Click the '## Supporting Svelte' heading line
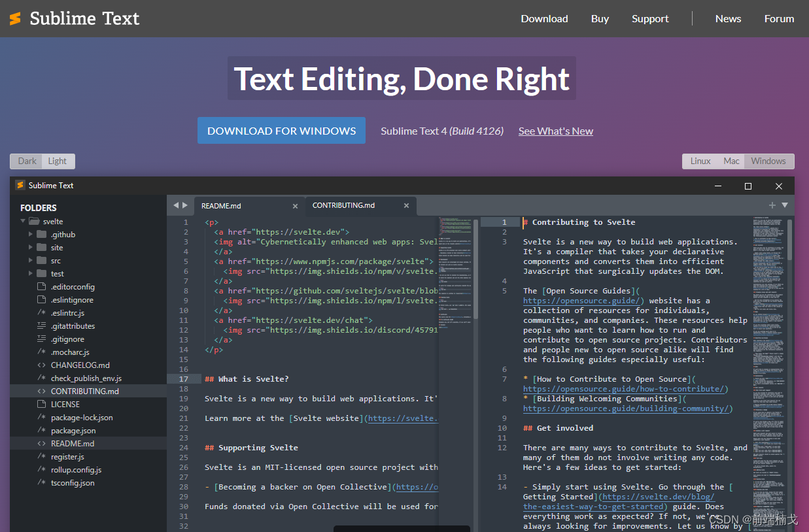809x532 pixels. click(251, 448)
